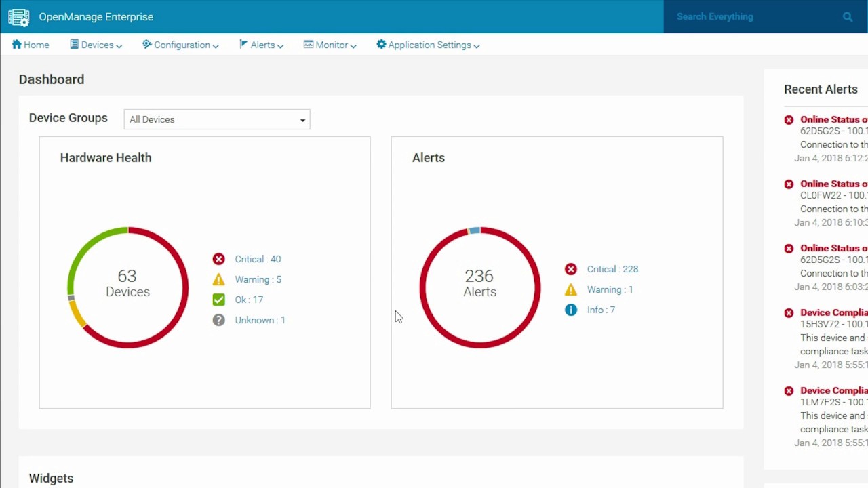Click Hardware Health Ok green checkmark icon
Image resolution: width=868 pixels, height=488 pixels.
(x=218, y=300)
